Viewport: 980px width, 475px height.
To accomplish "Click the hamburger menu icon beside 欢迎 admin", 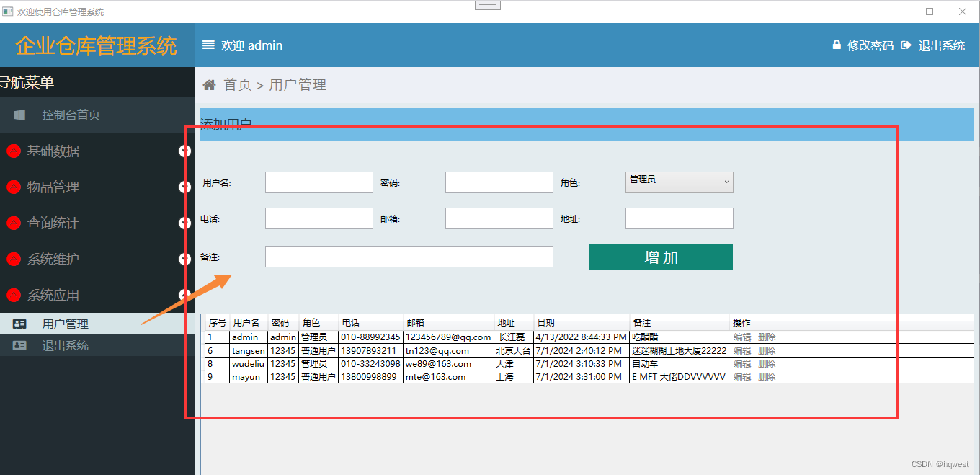I will (x=208, y=45).
